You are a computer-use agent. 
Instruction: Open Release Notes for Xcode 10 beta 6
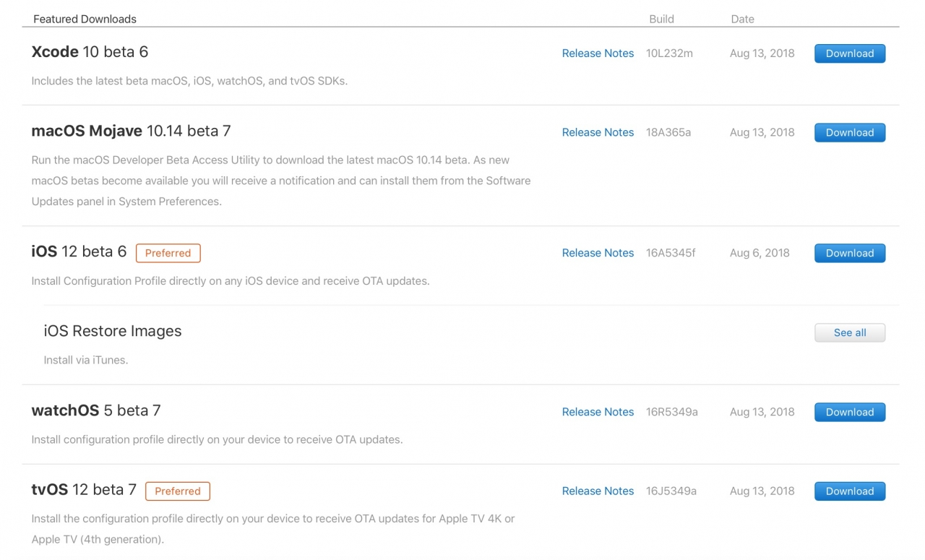click(x=598, y=53)
